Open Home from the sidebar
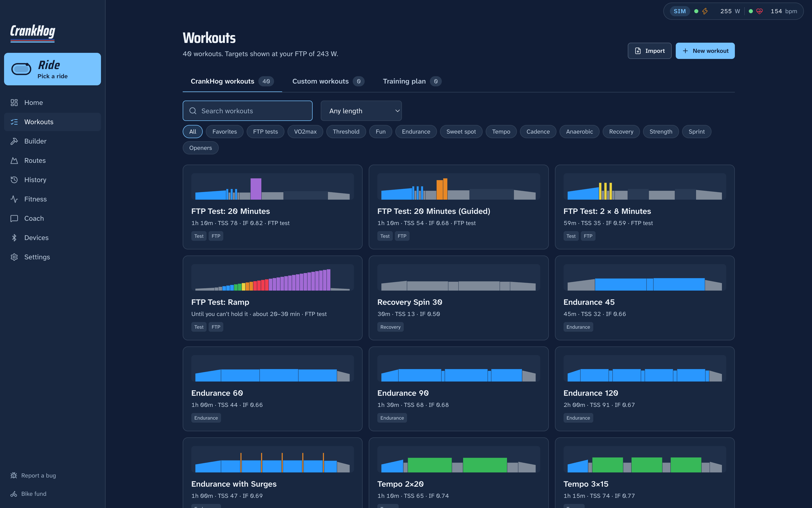This screenshot has width=812, height=508. coord(52,102)
